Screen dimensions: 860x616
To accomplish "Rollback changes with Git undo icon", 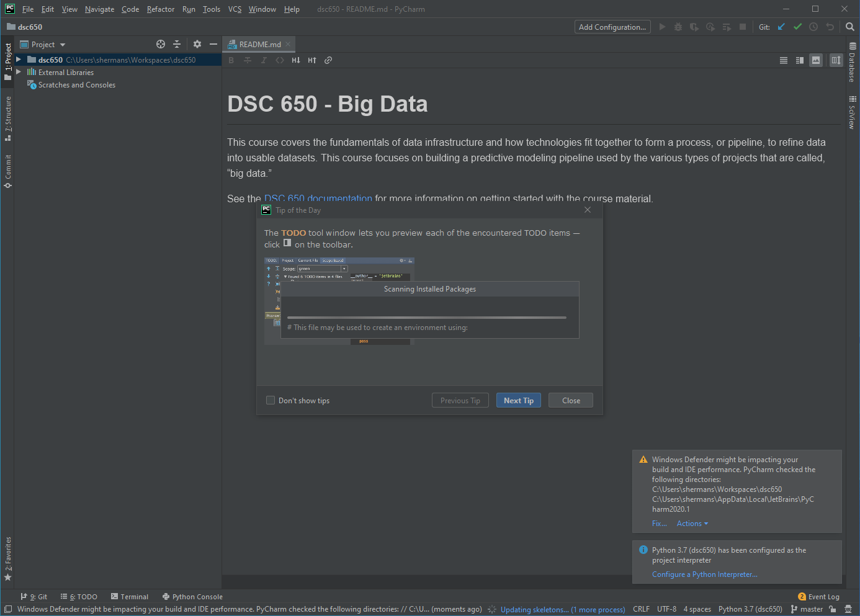I will pyautogui.click(x=830, y=27).
